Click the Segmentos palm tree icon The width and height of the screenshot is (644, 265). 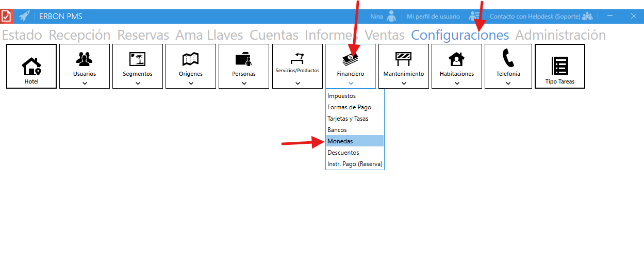(138, 59)
